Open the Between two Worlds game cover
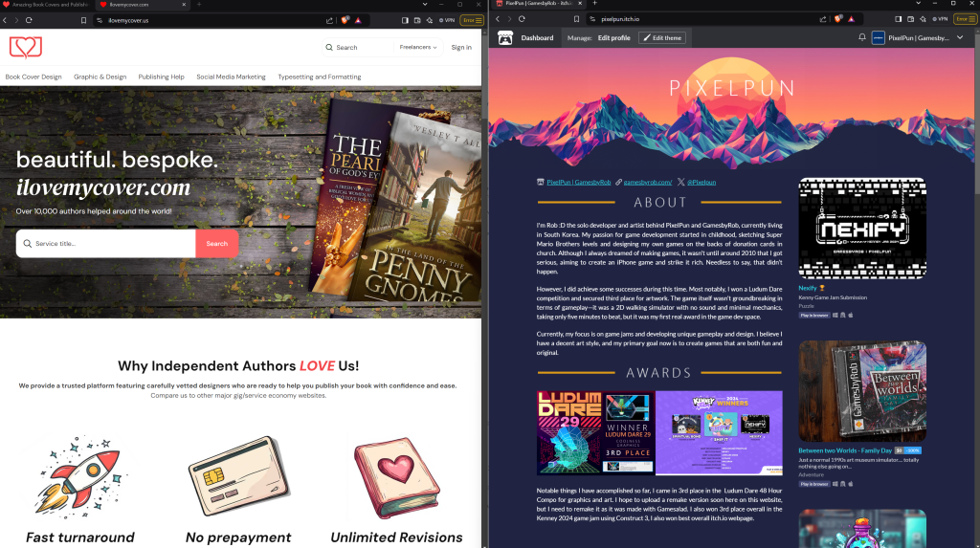This screenshot has height=548, width=980. click(x=862, y=391)
